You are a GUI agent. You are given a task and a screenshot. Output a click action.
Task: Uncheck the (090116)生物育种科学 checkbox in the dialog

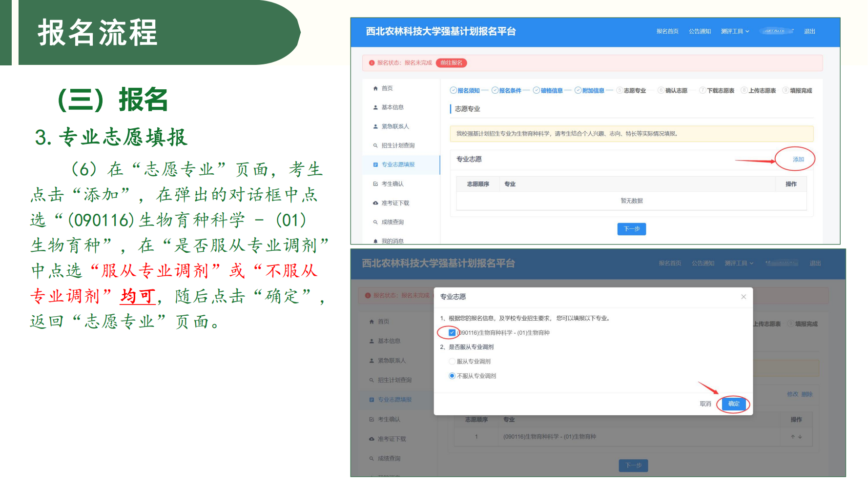[452, 333]
